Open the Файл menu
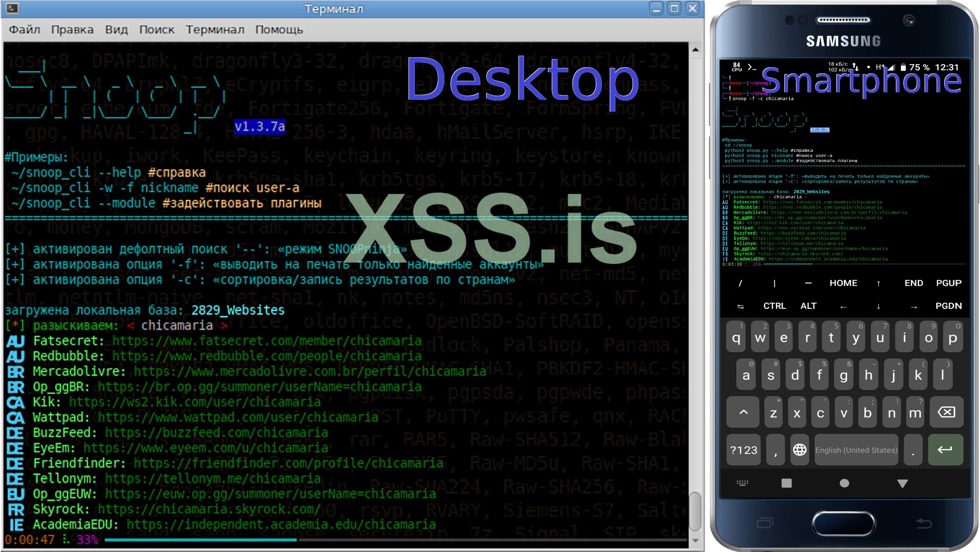Screen dimensions: 980x552 24,30
